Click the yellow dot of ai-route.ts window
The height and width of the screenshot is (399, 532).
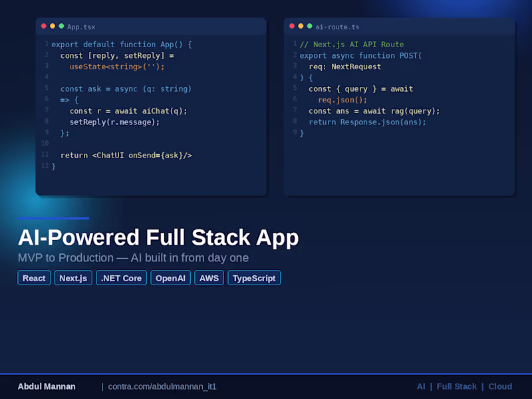[301, 26]
